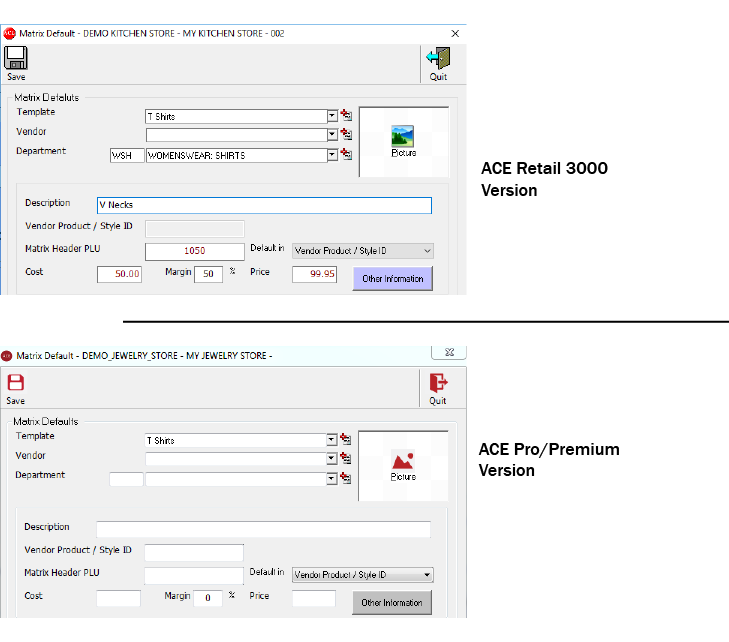Click the Save floppy icon in ACE Retail 3000 window
Screen dimensions: 729x642
(16, 58)
